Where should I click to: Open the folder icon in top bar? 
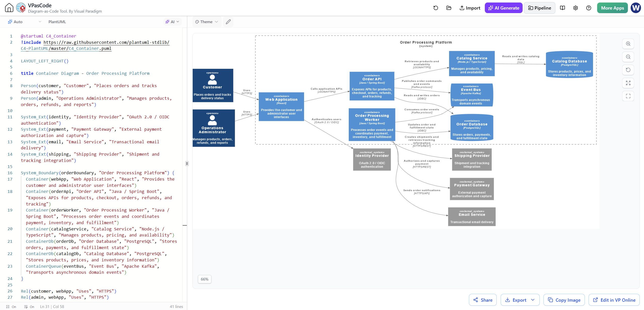[449, 8]
